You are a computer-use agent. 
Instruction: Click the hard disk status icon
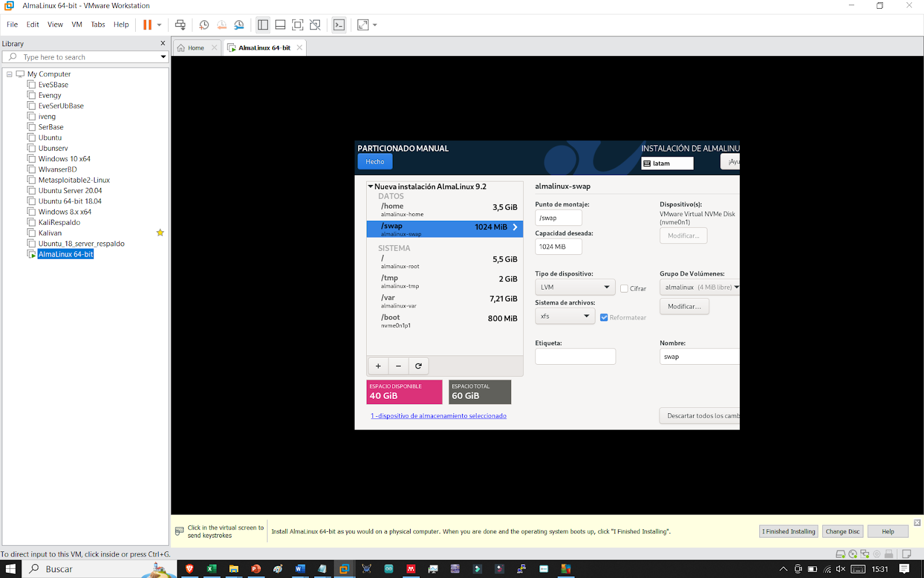tap(840, 554)
